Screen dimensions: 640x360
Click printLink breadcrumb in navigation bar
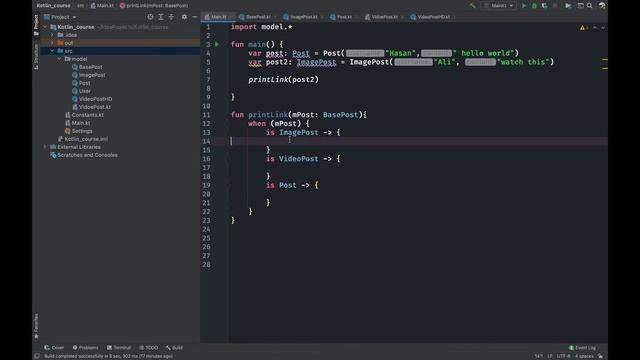154,6
